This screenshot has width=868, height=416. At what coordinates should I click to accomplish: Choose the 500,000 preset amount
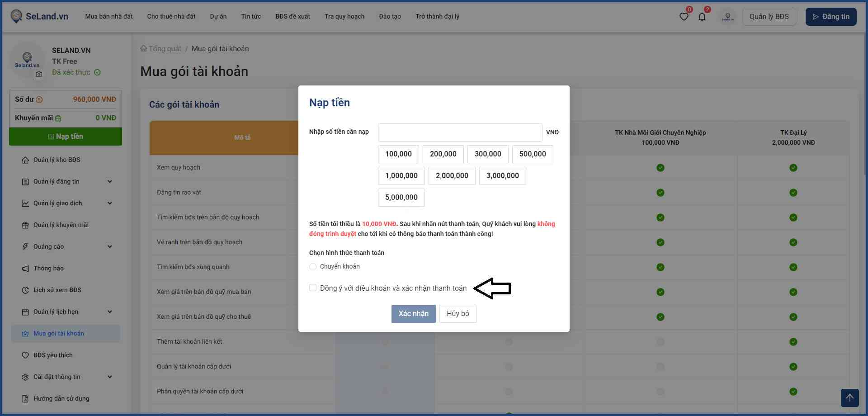[x=532, y=154]
